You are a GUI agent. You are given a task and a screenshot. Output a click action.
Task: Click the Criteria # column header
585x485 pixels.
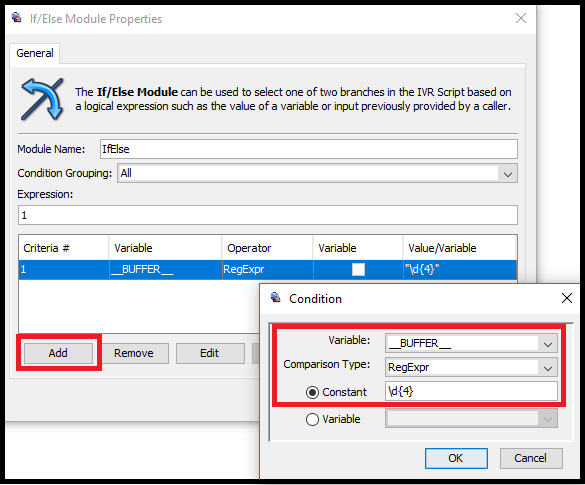pyautogui.click(x=63, y=248)
